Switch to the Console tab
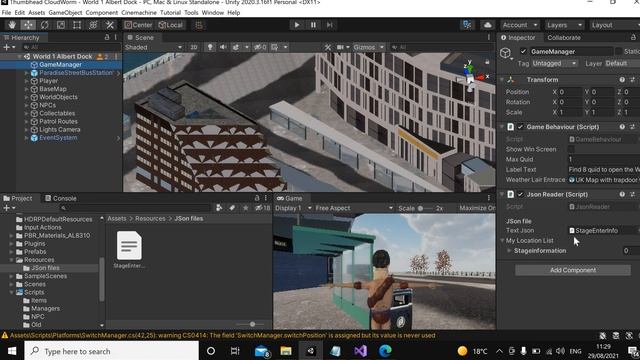The width and height of the screenshot is (640, 360). click(x=60, y=198)
